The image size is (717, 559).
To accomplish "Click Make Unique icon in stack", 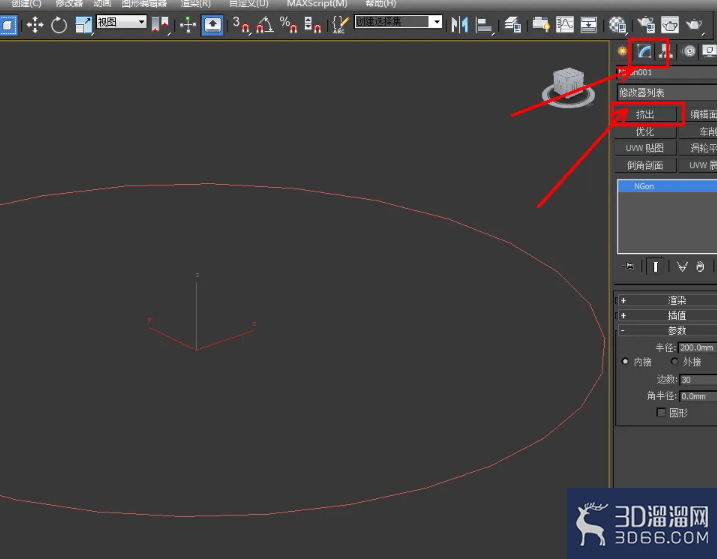I will (x=682, y=266).
